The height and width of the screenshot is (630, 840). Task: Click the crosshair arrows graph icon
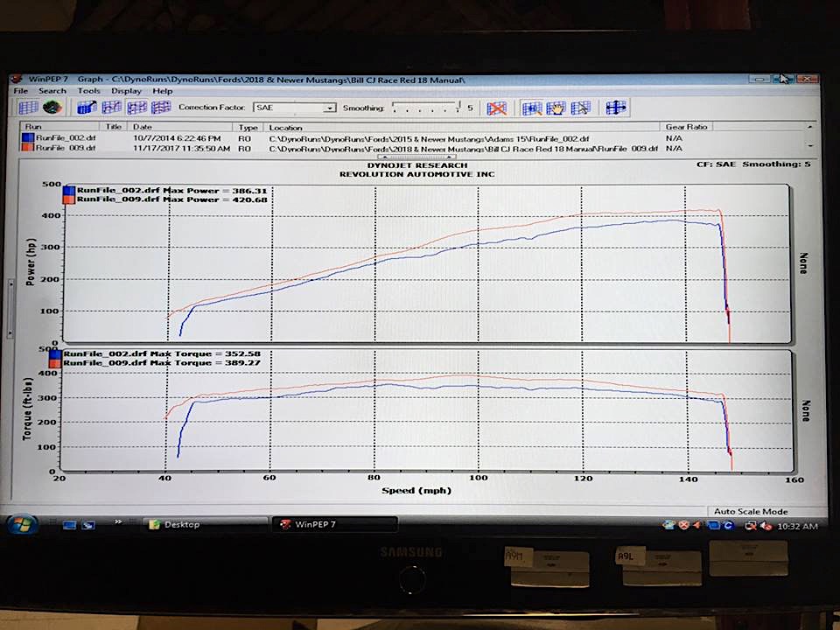pyautogui.click(x=615, y=108)
